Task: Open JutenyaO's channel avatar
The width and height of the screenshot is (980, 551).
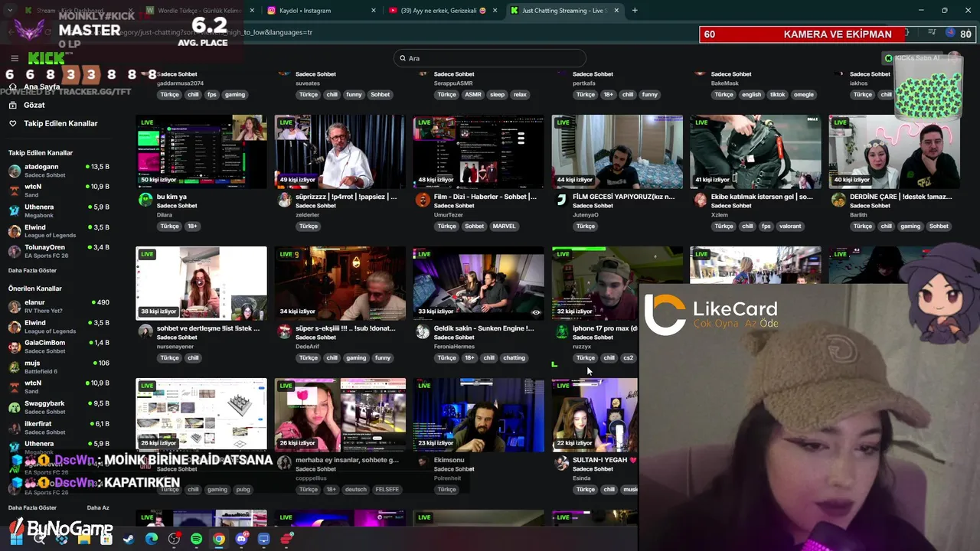Action: (561, 201)
